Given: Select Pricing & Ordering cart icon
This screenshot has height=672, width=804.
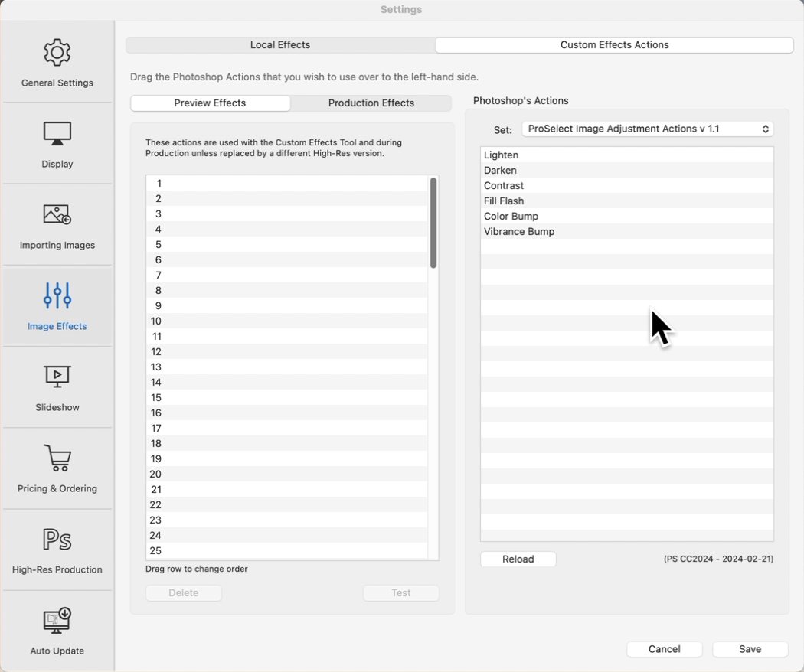Looking at the screenshot, I should click(x=57, y=458).
